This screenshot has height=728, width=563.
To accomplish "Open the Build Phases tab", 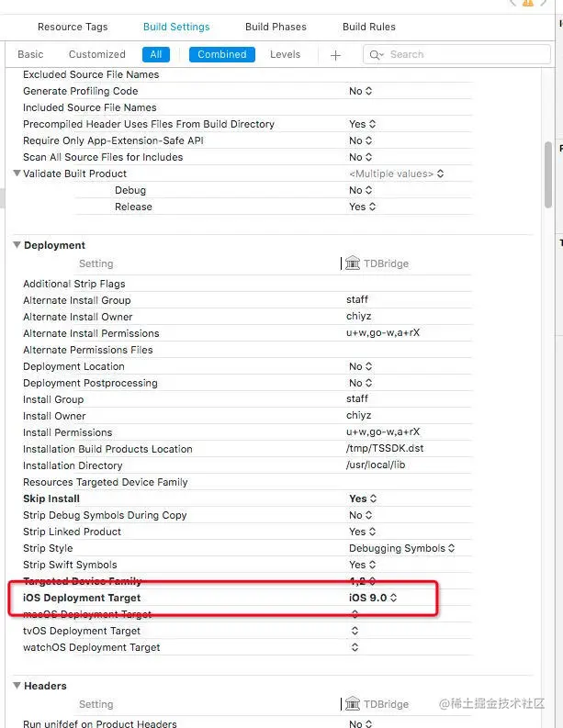I will 276,27.
